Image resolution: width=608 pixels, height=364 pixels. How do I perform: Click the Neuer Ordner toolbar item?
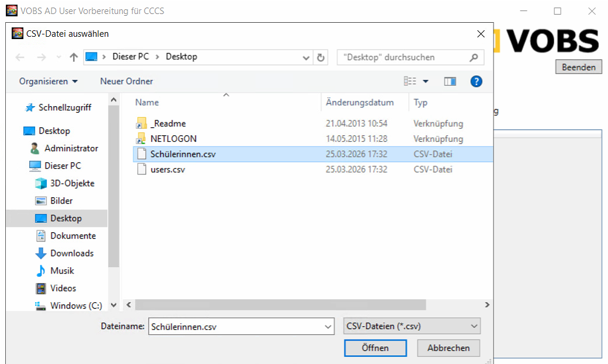point(126,81)
